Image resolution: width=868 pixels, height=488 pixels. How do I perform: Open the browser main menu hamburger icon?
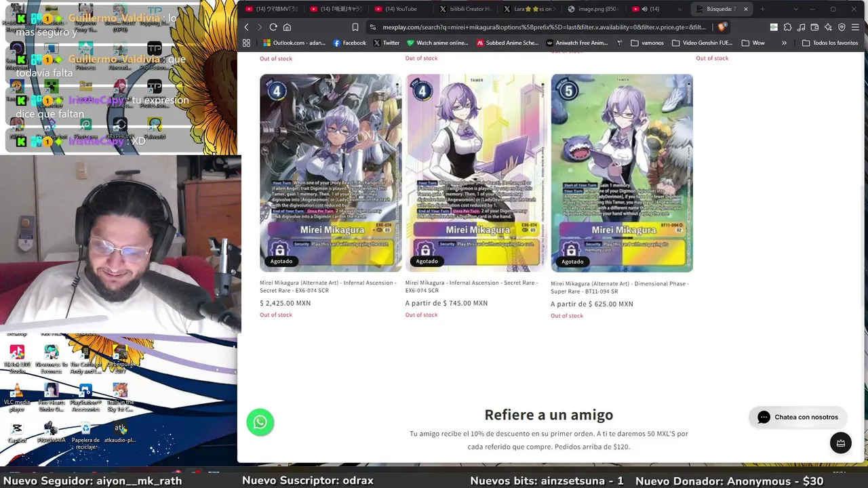855,27
